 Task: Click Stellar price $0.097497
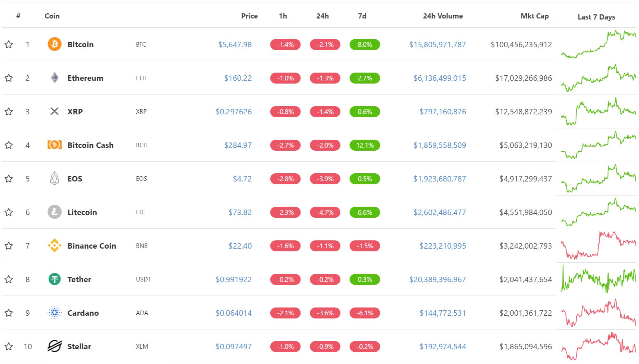[x=234, y=346]
